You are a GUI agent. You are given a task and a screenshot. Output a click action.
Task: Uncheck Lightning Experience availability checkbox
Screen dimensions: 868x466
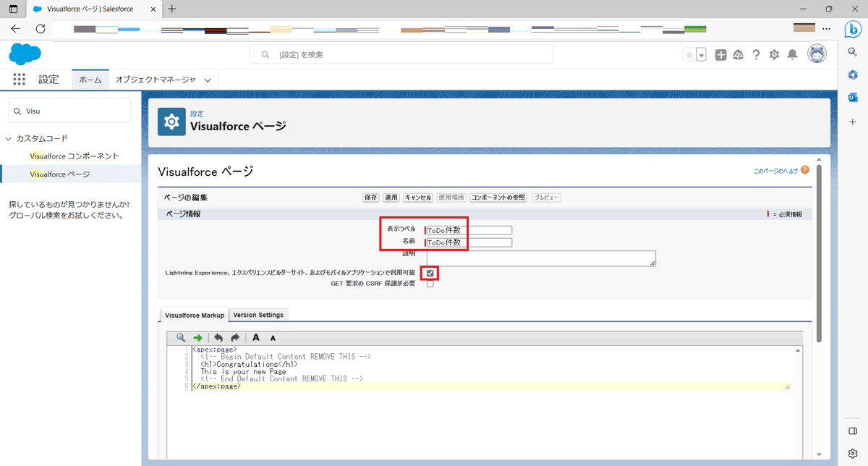(430, 273)
